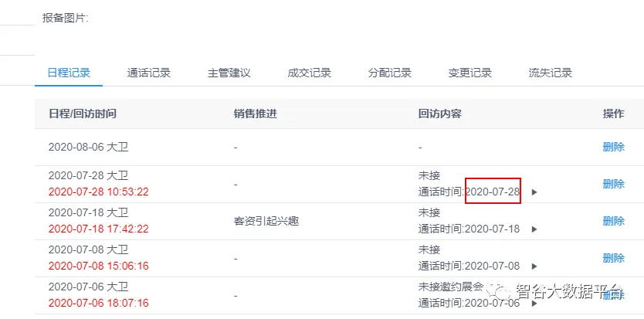Delete the 2020-08-06 大卫 schedule entry
Viewport: 644px width, 319px height.
click(x=613, y=147)
